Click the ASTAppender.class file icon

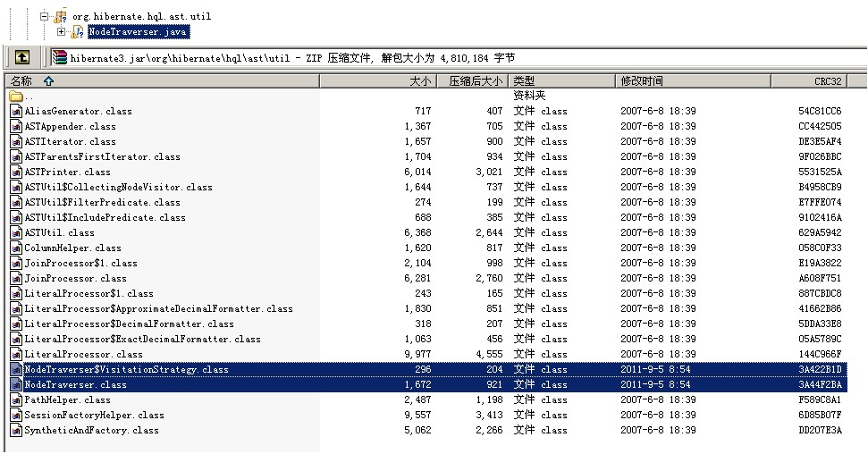16,126
